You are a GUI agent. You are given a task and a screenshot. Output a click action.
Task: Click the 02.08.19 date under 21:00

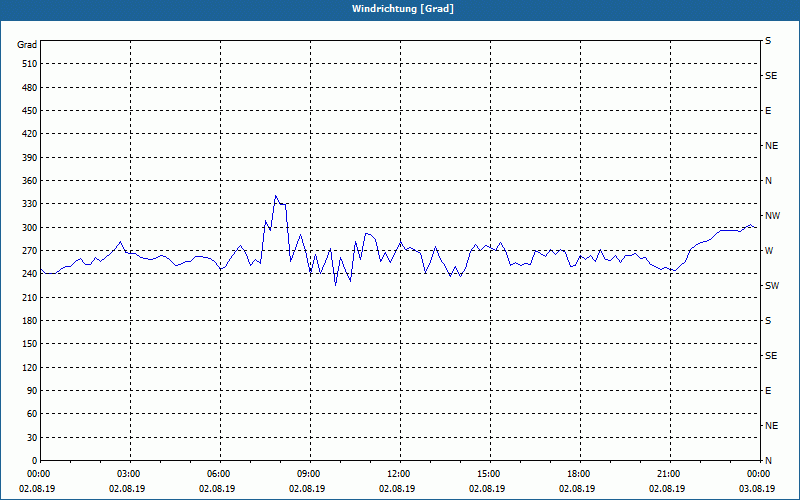[x=667, y=489]
